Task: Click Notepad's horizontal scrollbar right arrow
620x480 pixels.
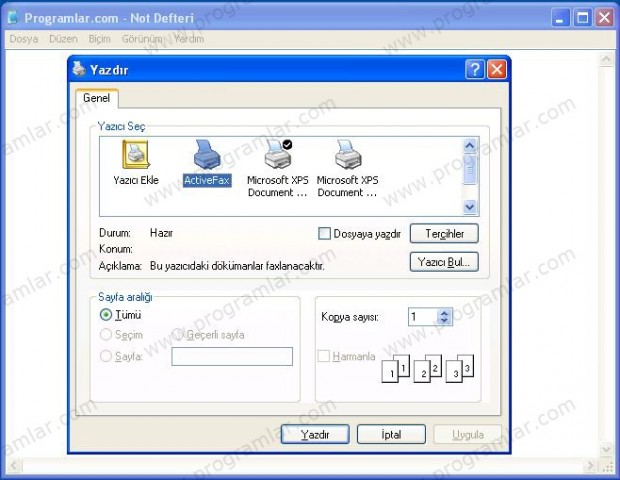Action: pyautogui.click(x=590, y=466)
